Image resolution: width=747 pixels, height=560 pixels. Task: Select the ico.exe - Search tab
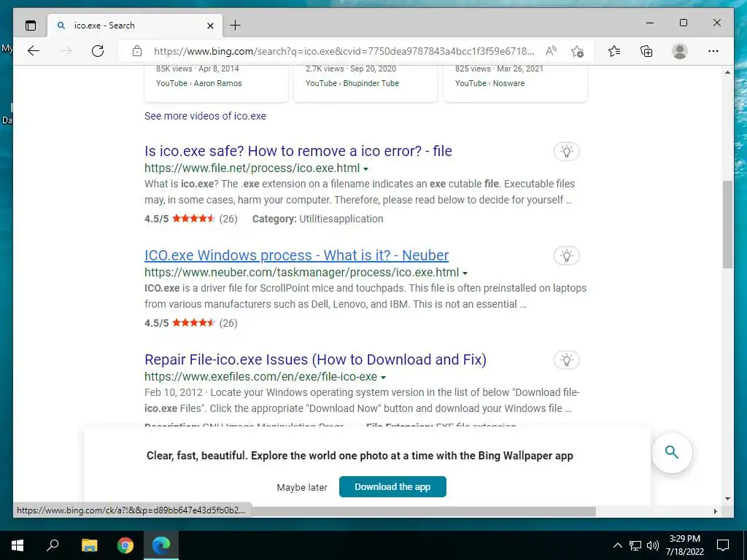point(135,26)
